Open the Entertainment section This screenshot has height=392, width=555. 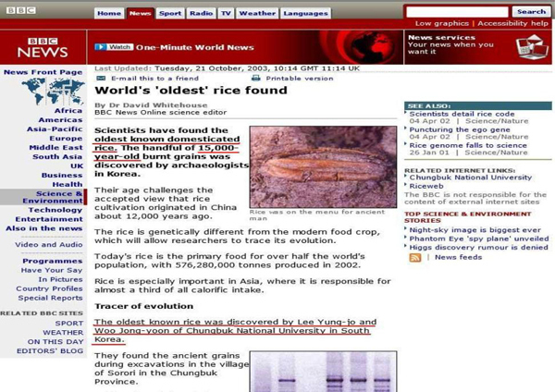coord(49,219)
